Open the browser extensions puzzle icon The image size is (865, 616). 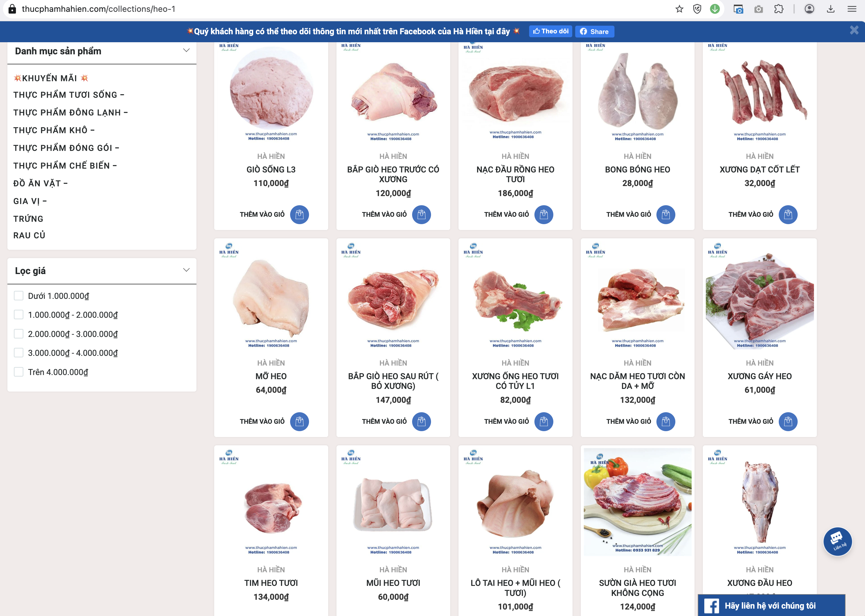[778, 9]
